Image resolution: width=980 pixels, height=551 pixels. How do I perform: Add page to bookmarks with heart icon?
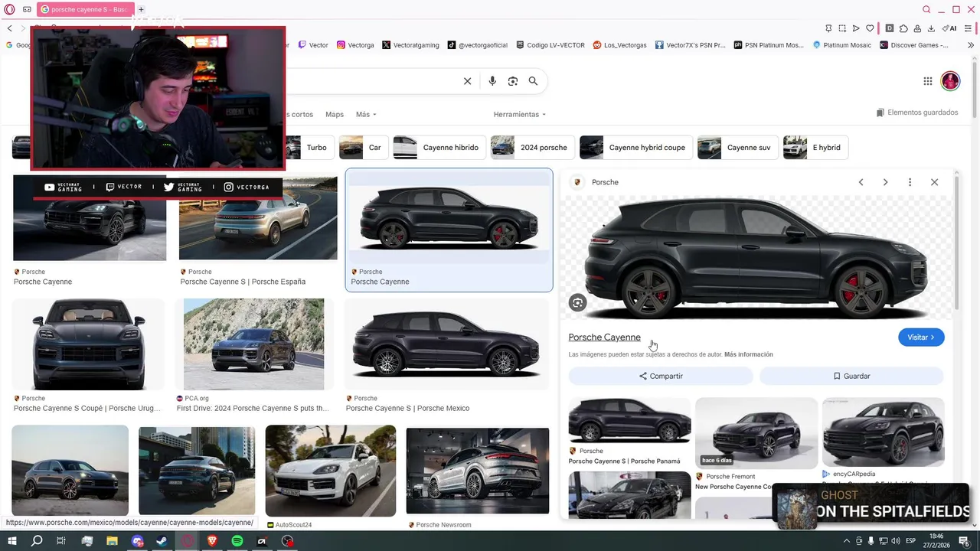pos(870,28)
